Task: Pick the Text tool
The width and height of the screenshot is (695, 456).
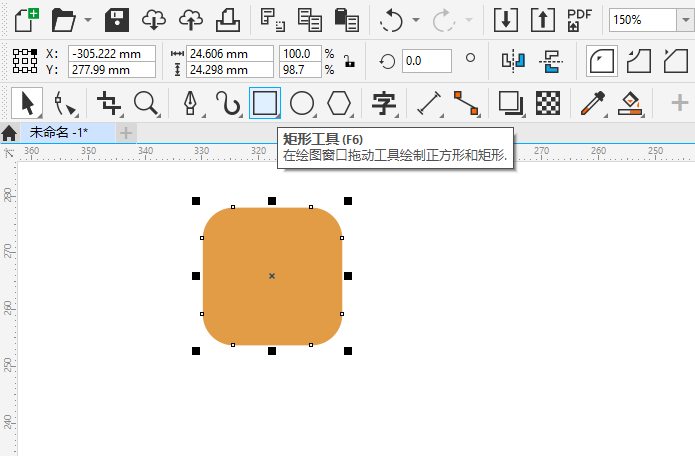Action: (383, 102)
